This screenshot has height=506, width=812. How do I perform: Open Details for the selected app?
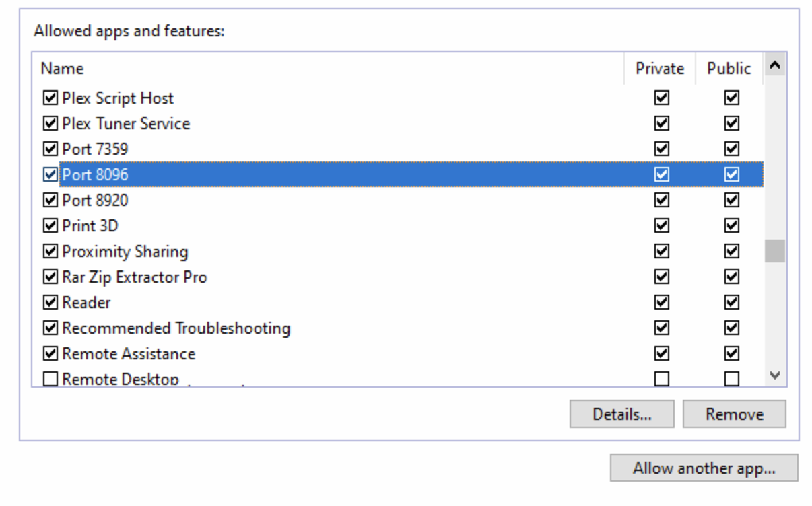coord(621,414)
